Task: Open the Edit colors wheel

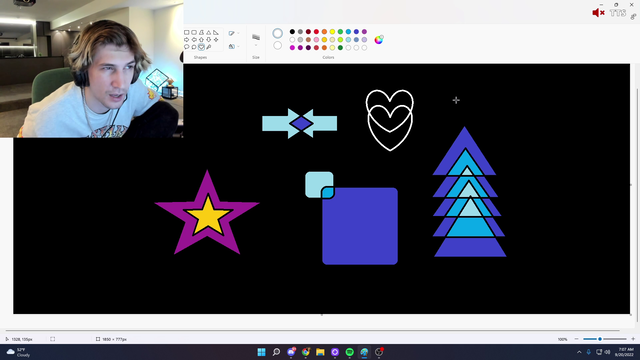Action: point(379,40)
